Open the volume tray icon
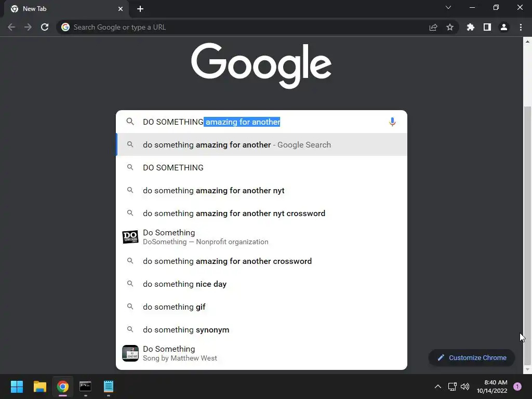The image size is (532, 399). (x=465, y=387)
